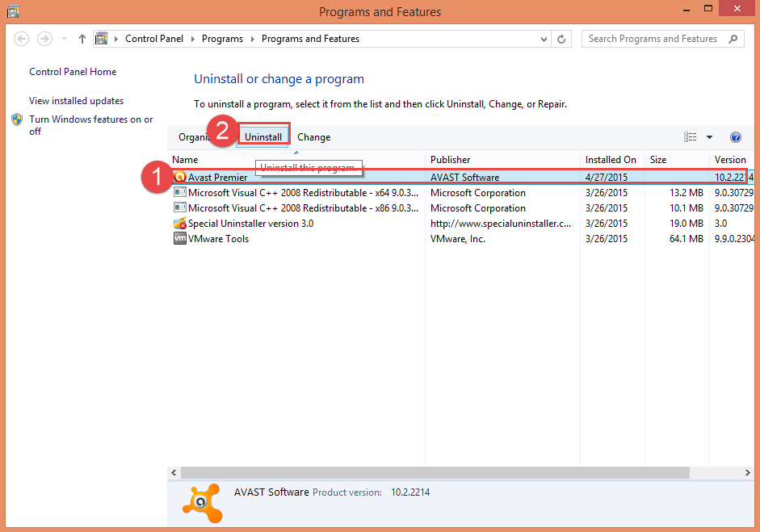Screen dimensions: 760x532
Task: Open the Organize toolbar menu
Action: pos(193,137)
